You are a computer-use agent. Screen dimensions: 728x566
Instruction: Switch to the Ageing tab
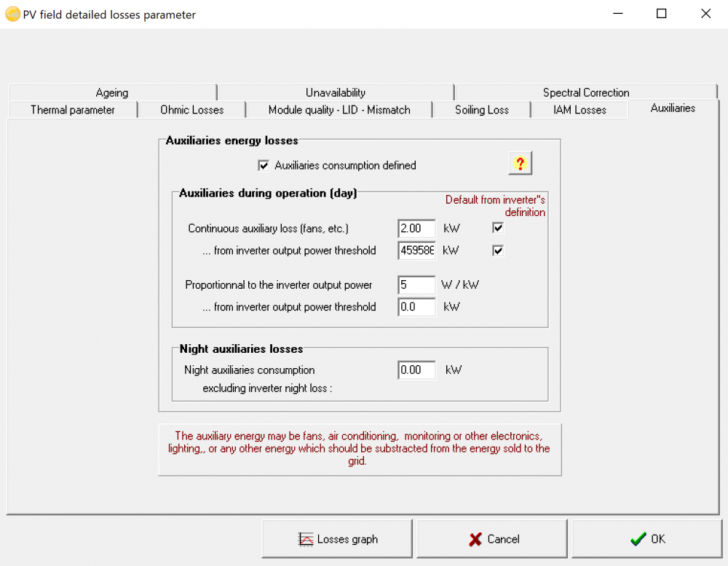click(111, 92)
